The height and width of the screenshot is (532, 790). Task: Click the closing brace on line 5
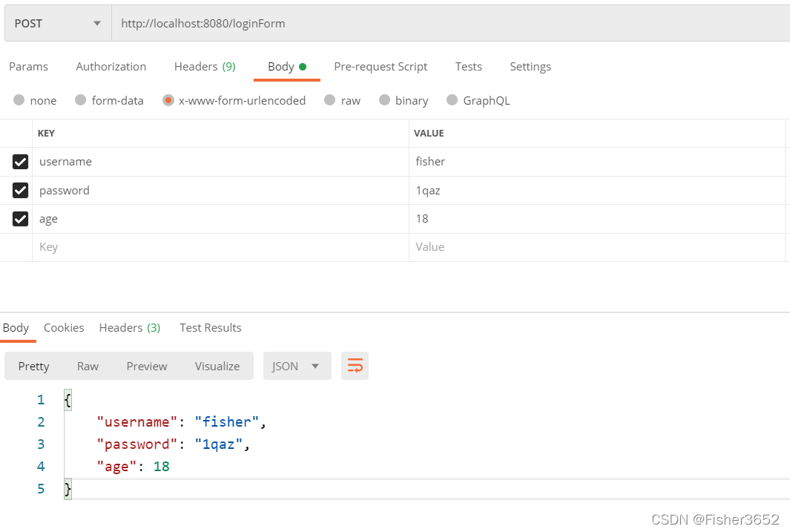[68, 489]
